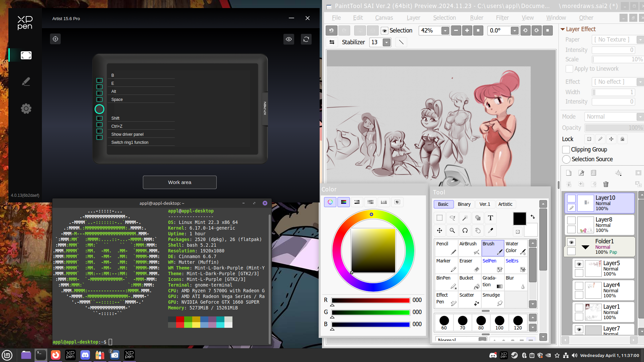This screenshot has height=362, width=644.
Task: Select the size 100 brush preset
Action: [499, 322]
